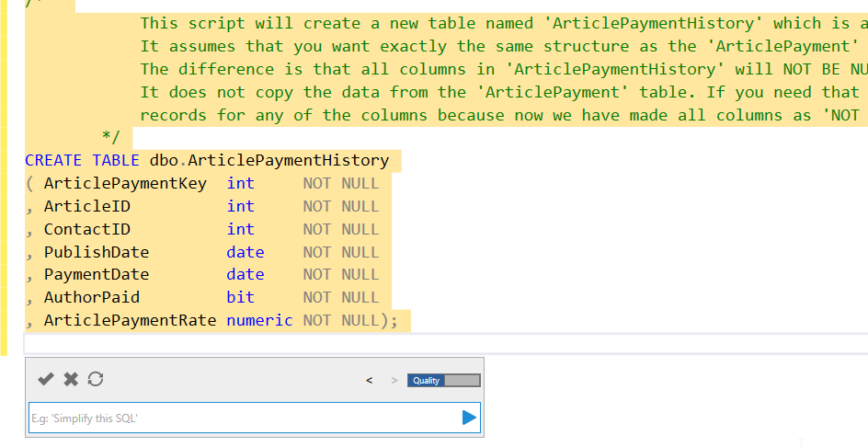The height and width of the screenshot is (447, 868).
Task: Submit the prompt with the blue play arrow
Action: click(x=469, y=418)
